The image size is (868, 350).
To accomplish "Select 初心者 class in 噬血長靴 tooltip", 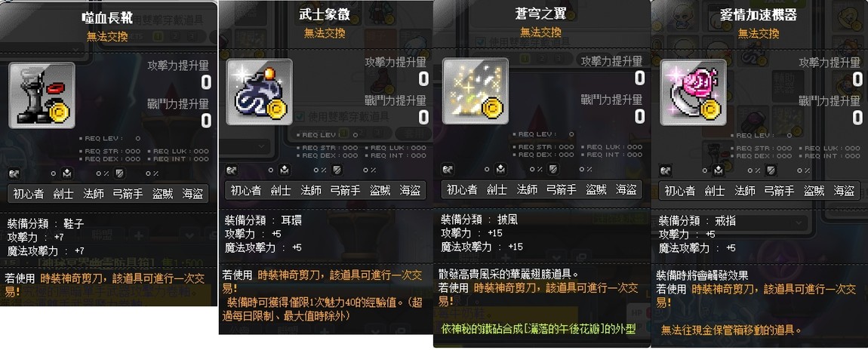I will 27,194.
